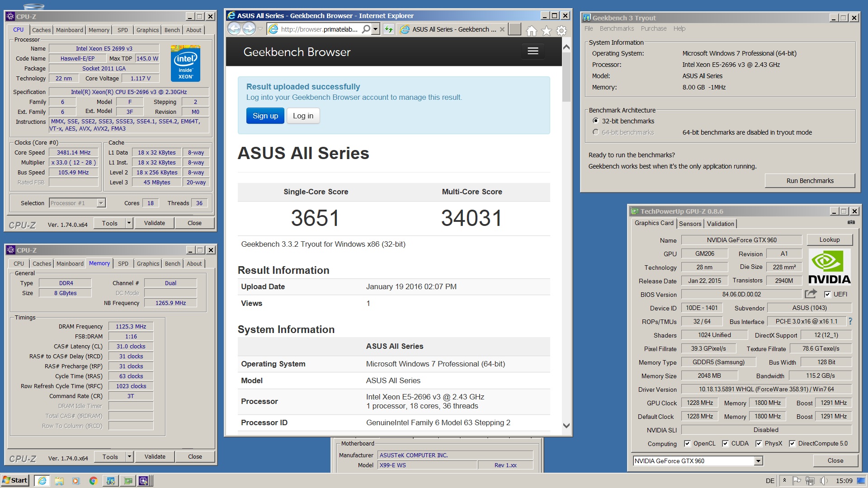Click the URL address field
The height and width of the screenshot is (488, 868).
point(319,29)
